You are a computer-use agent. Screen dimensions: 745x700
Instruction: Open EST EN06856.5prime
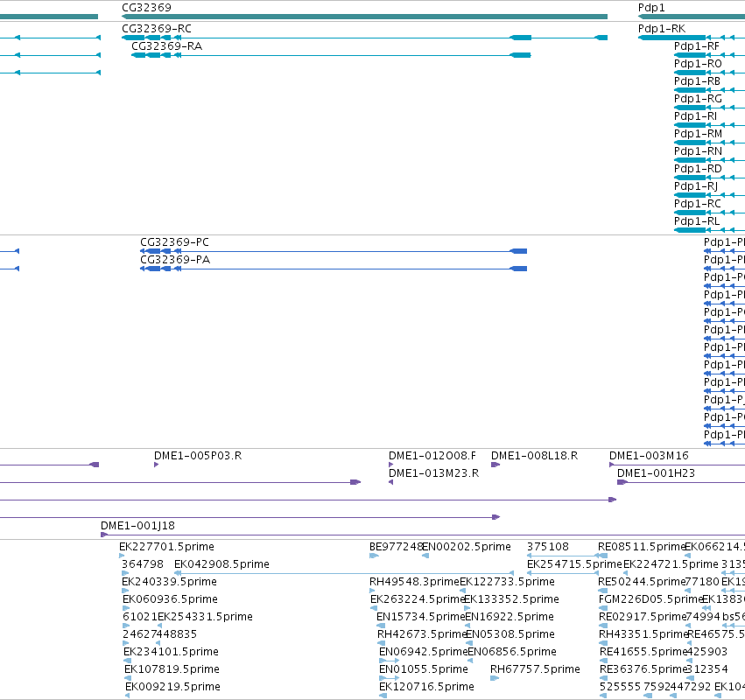(512, 652)
